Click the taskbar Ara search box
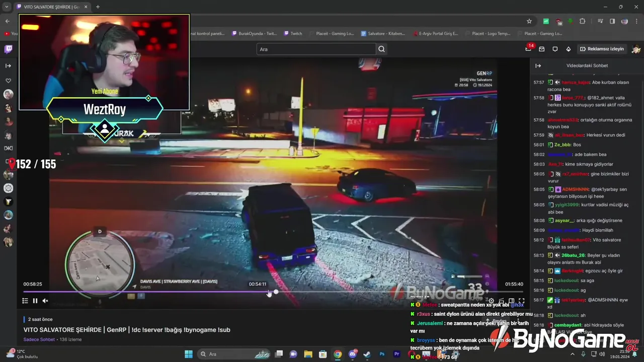The image size is (644, 362). click(233, 354)
